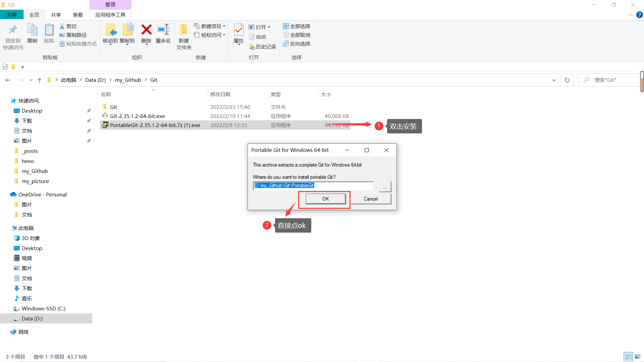Switch to the 主页 ribbon tab
This screenshot has height=362, width=644.
[x=34, y=15]
